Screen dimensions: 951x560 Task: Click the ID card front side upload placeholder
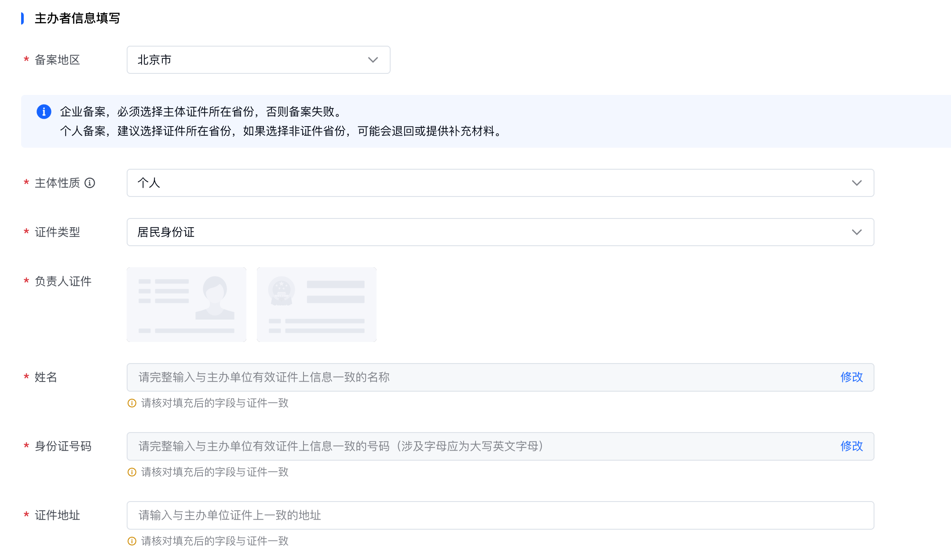click(187, 305)
